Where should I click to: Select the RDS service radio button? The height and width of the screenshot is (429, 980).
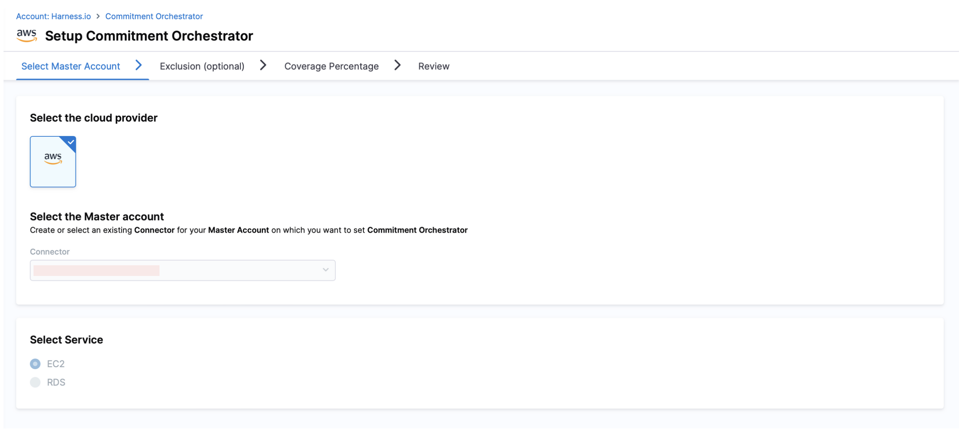tap(35, 382)
